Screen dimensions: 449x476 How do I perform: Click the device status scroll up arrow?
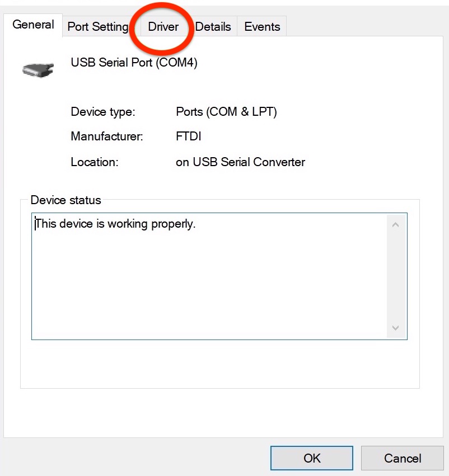pyautogui.click(x=395, y=225)
